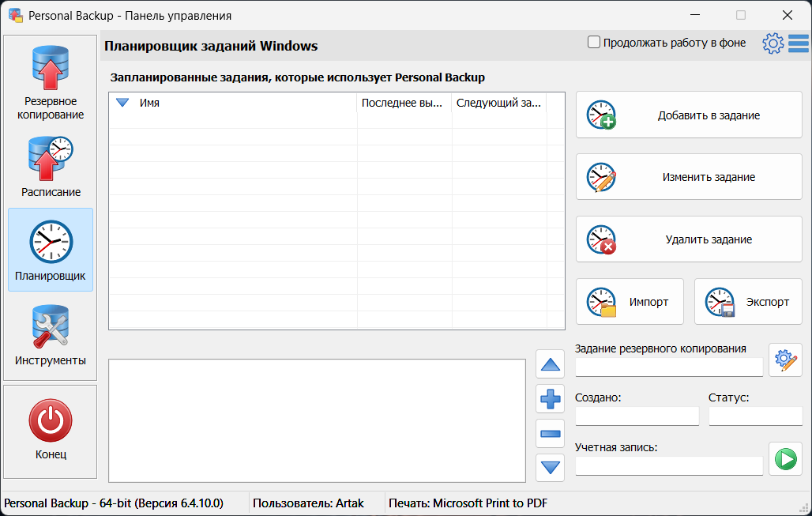
Task: Click Добавить в задание button
Action: click(x=689, y=115)
